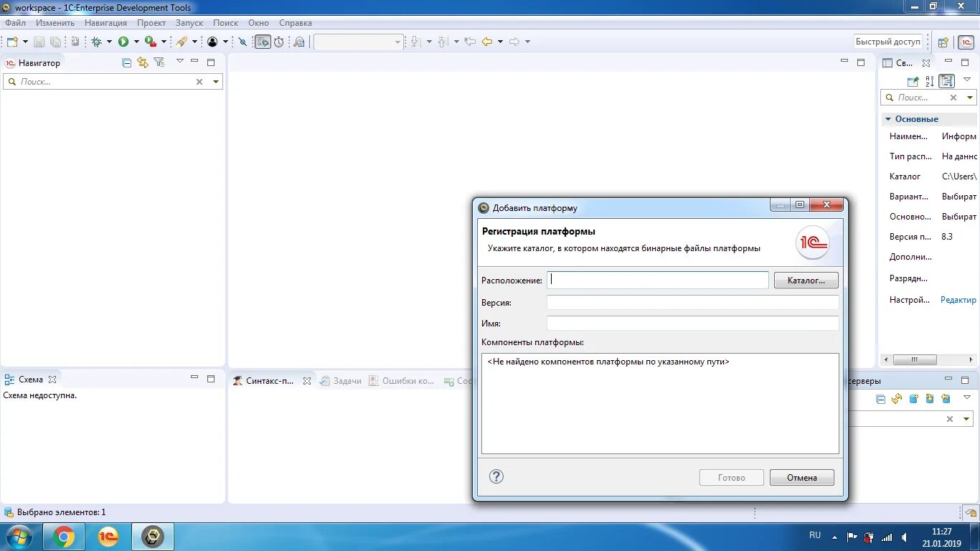This screenshot has width=980, height=551.
Task: Click the skip breakpoints icon in toolbar
Action: 242,42
